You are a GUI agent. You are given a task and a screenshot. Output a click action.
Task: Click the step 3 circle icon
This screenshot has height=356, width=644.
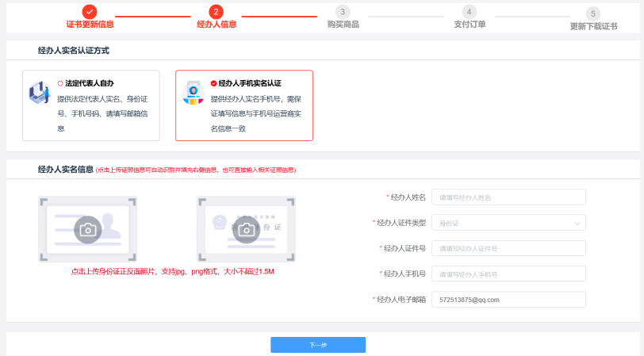343,12
